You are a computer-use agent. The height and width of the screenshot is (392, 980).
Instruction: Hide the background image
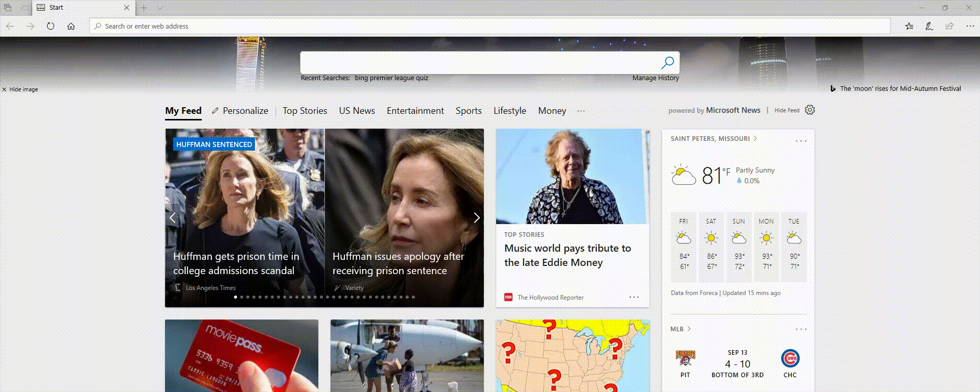pos(20,89)
